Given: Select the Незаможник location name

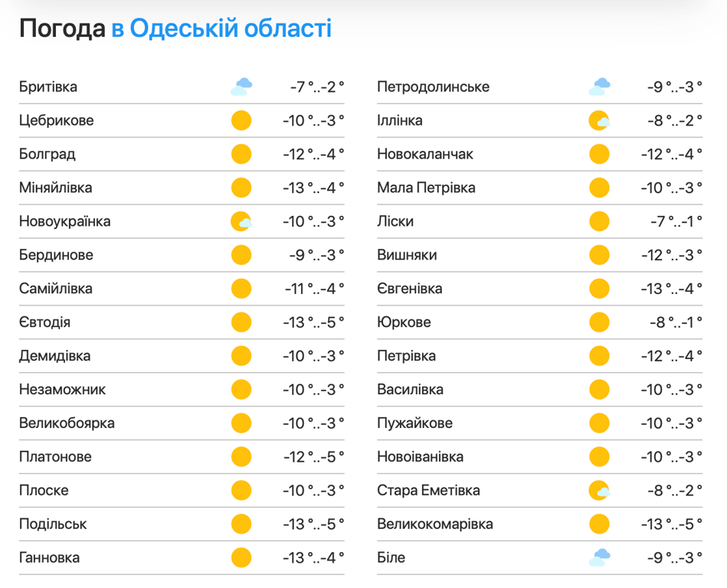Looking at the screenshot, I should coord(62,390).
